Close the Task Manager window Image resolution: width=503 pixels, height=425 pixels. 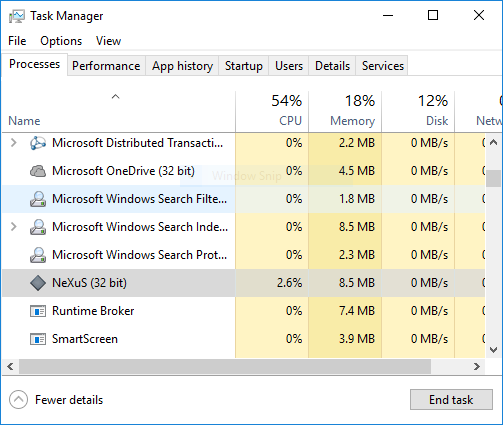click(479, 15)
